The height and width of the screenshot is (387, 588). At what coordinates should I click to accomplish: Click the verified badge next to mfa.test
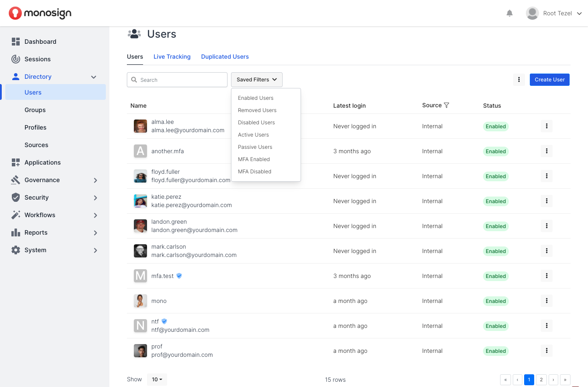[x=179, y=276]
